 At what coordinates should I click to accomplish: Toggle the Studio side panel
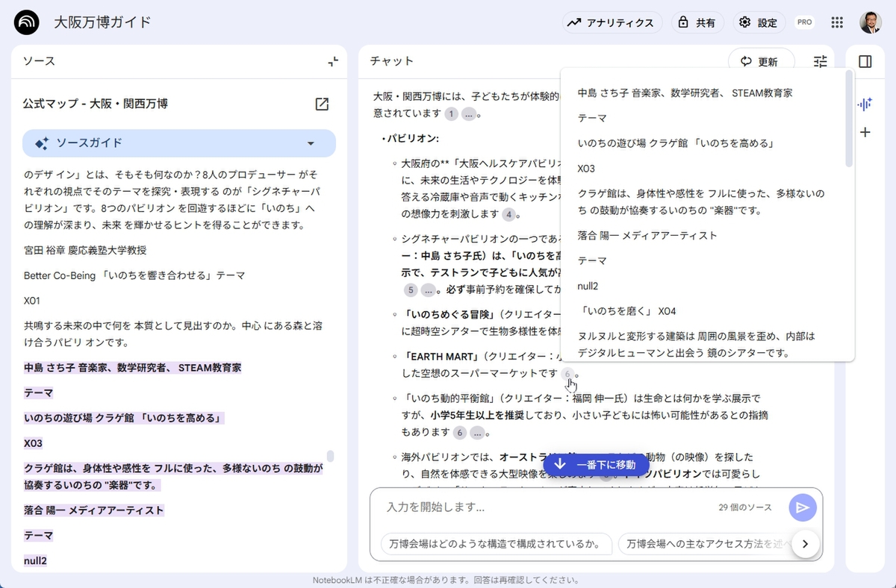[x=865, y=62]
